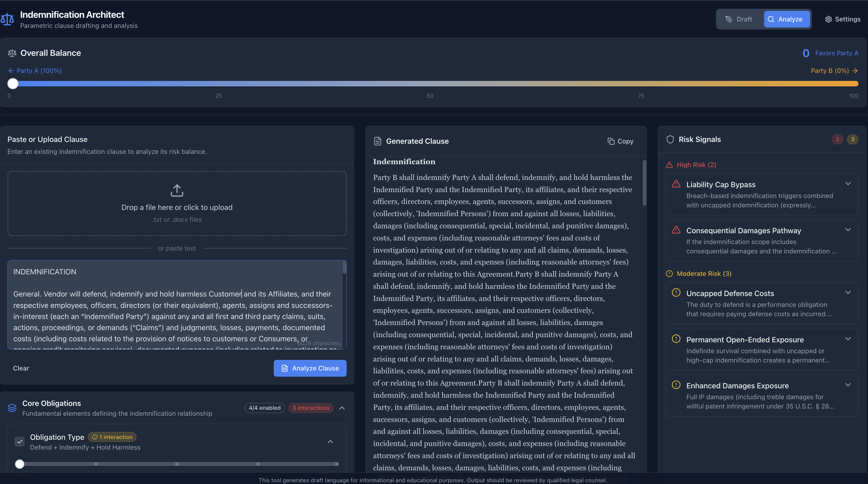The height and width of the screenshot is (484, 868).
Task: Click the Analyze Clause button
Action: 310,368
